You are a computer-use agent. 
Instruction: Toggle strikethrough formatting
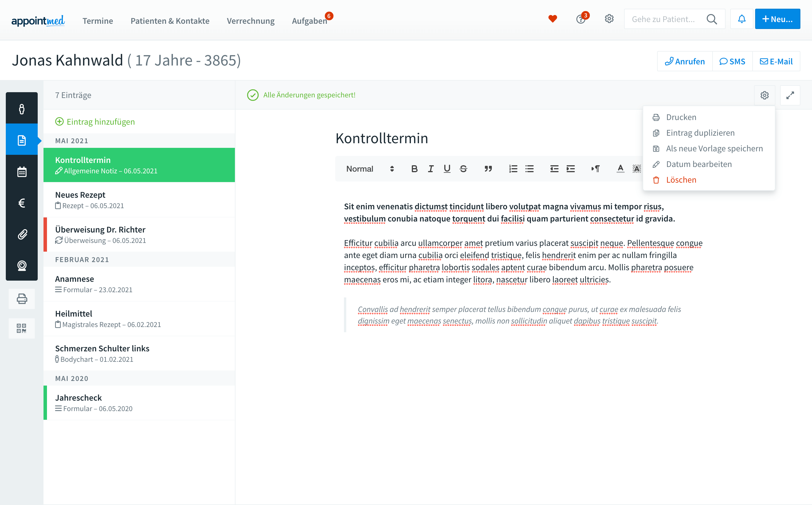coord(463,169)
